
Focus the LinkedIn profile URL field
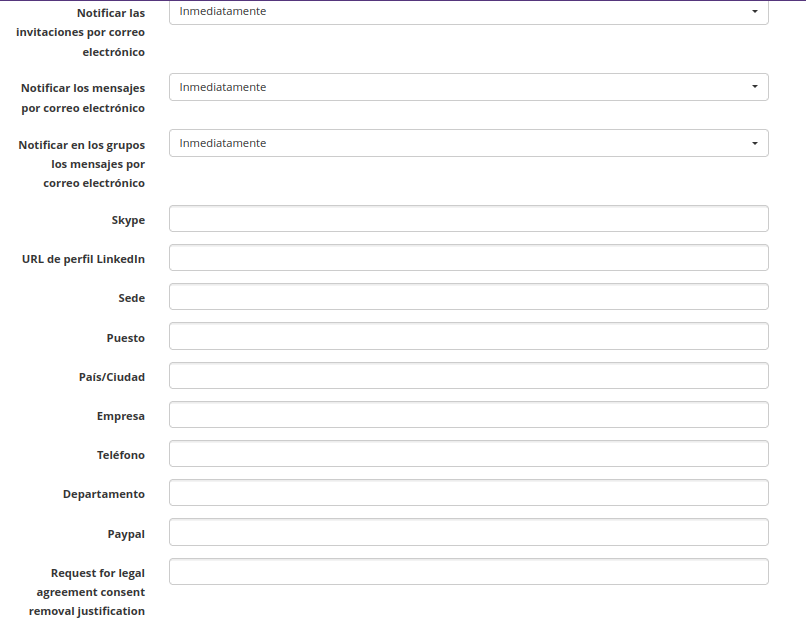(468, 258)
